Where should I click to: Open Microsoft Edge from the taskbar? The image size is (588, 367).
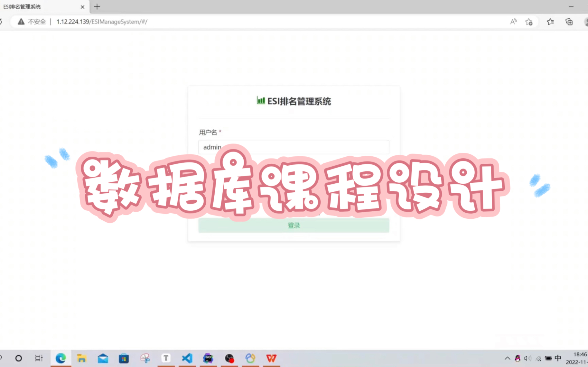tap(61, 358)
